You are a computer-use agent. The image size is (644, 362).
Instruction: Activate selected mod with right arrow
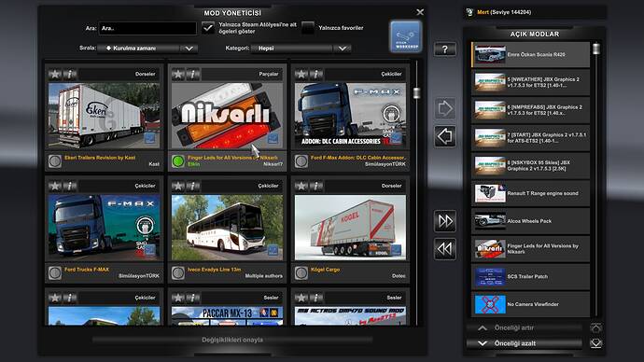445,109
